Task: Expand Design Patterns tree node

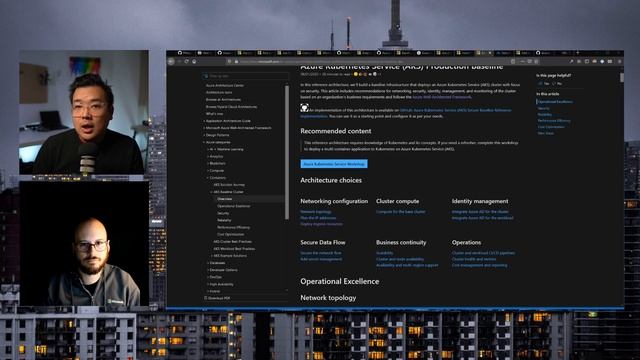Action: tap(204, 135)
